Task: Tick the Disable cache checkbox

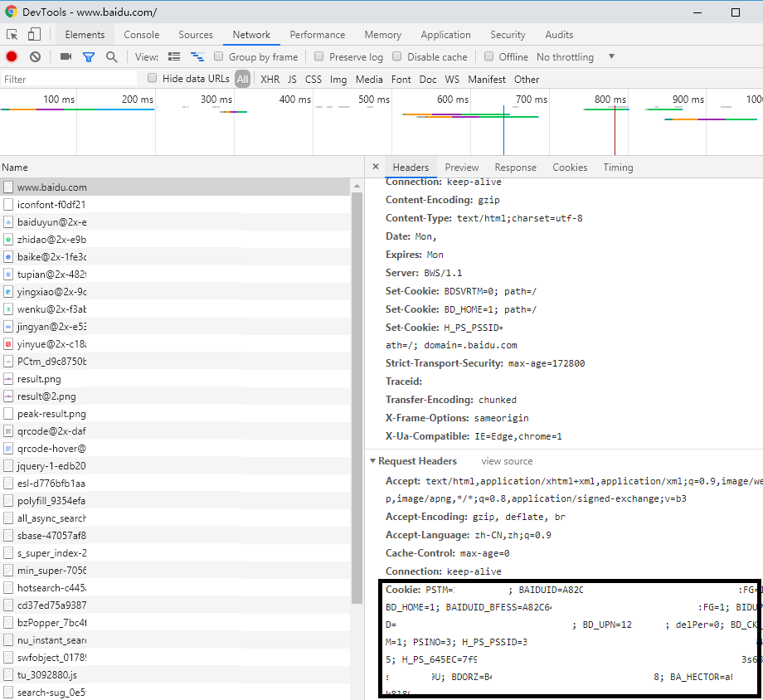Action: [x=397, y=56]
